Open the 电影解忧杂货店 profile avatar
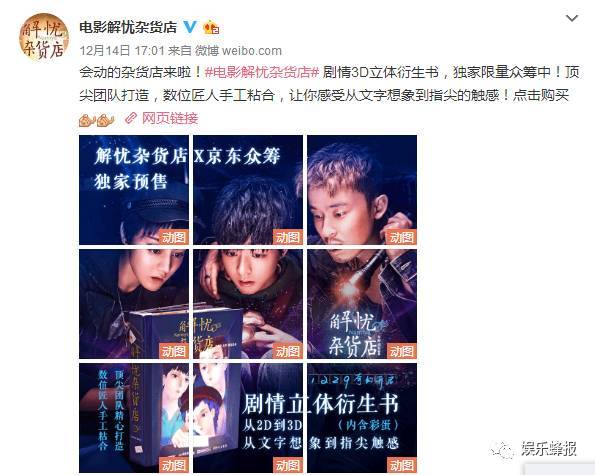595x475 pixels. point(44,37)
